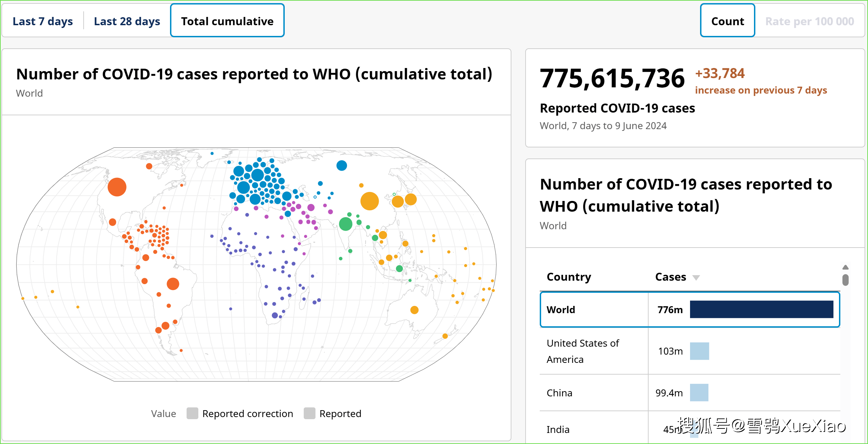Switch to Last 28 days tab
This screenshot has height=444, width=868.
click(127, 21)
